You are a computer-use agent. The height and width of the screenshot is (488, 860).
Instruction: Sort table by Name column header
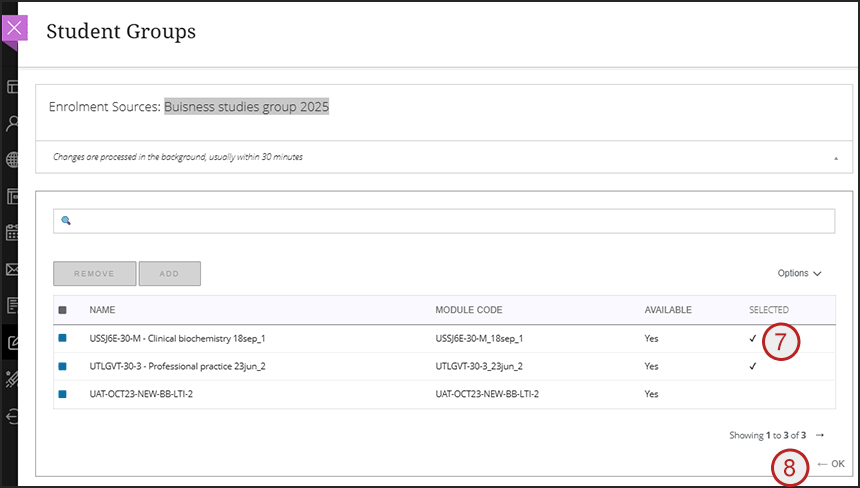(102, 310)
